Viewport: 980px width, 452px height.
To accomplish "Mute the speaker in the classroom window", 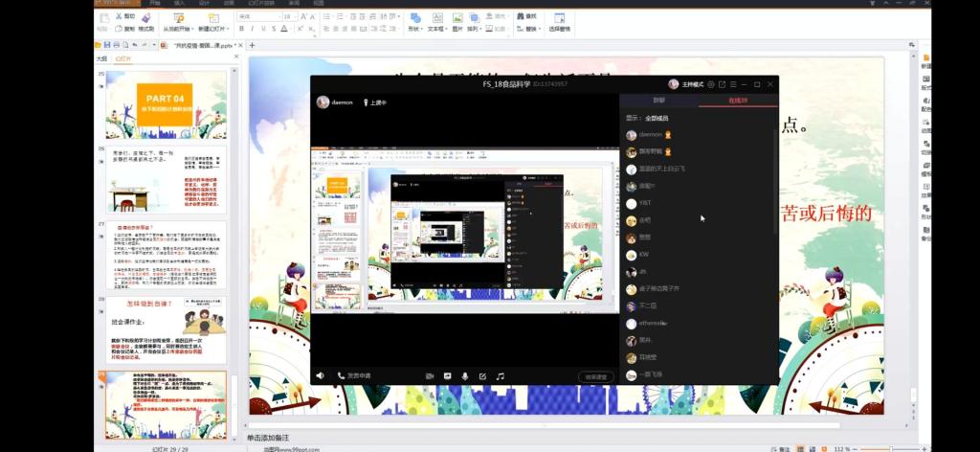I will coord(320,376).
